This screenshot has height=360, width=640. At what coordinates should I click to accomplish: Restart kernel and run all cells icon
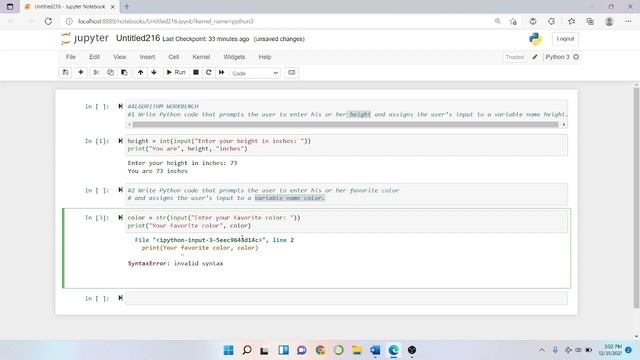pos(222,73)
